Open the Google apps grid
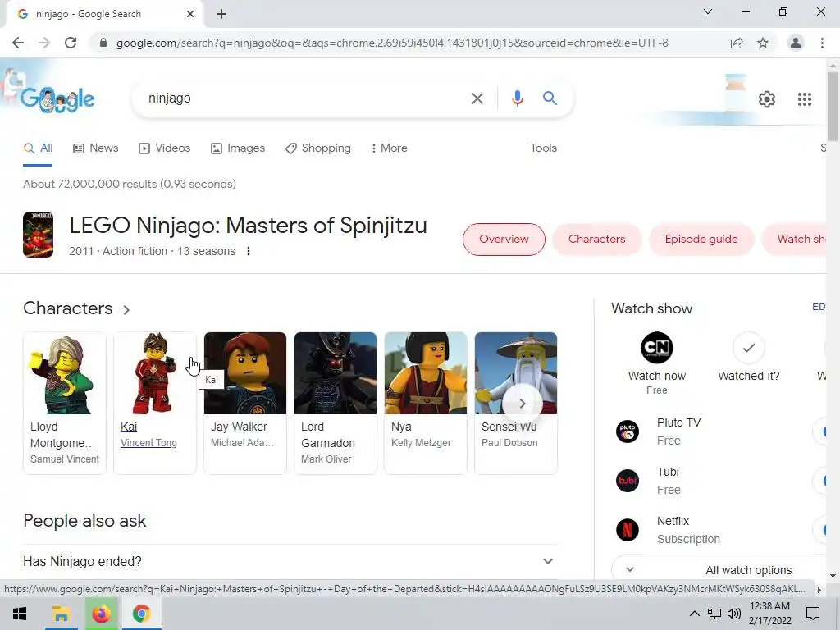 (804, 99)
